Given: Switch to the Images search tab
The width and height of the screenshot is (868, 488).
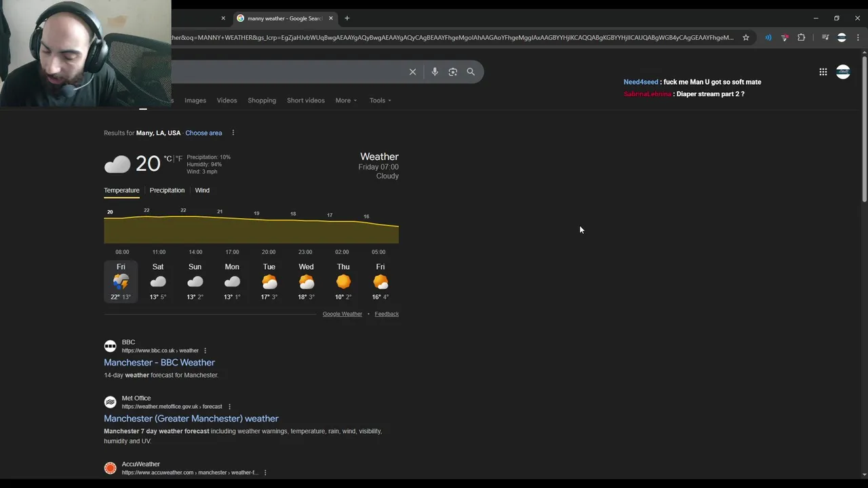Looking at the screenshot, I should pyautogui.click(x=195, y=100).
